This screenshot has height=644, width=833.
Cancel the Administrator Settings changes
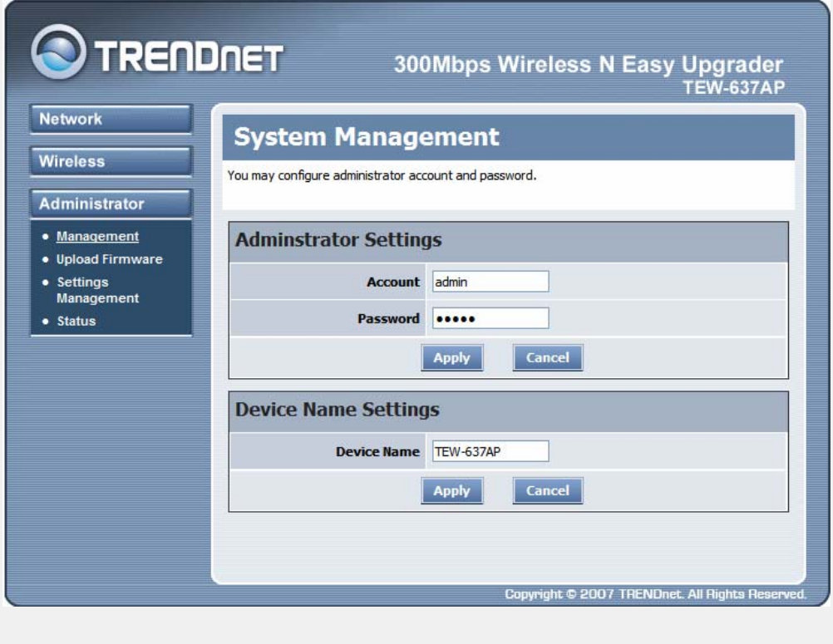tap(548, 358)
